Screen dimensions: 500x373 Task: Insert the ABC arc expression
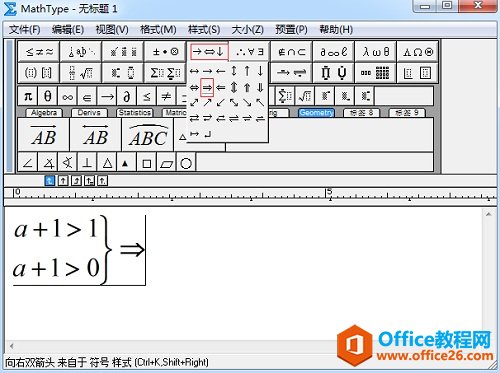148,135
